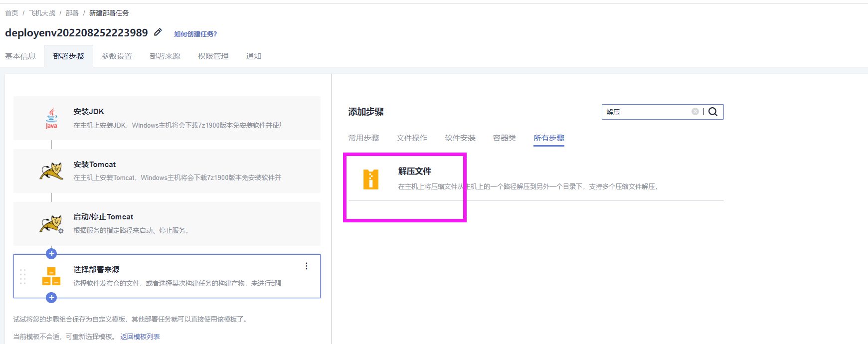Go to 权限管理 tab
The width and height of the screenshot is (868, 344).
point(213,56)
